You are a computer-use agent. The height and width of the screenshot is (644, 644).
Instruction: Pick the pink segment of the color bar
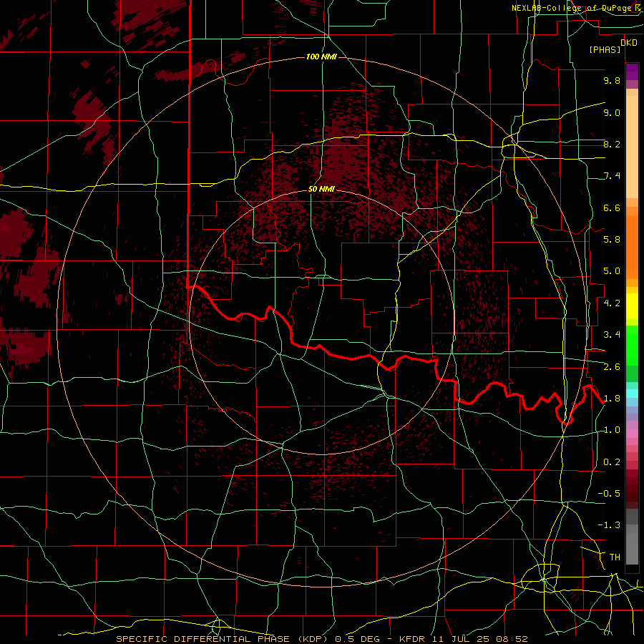[632, 434]
